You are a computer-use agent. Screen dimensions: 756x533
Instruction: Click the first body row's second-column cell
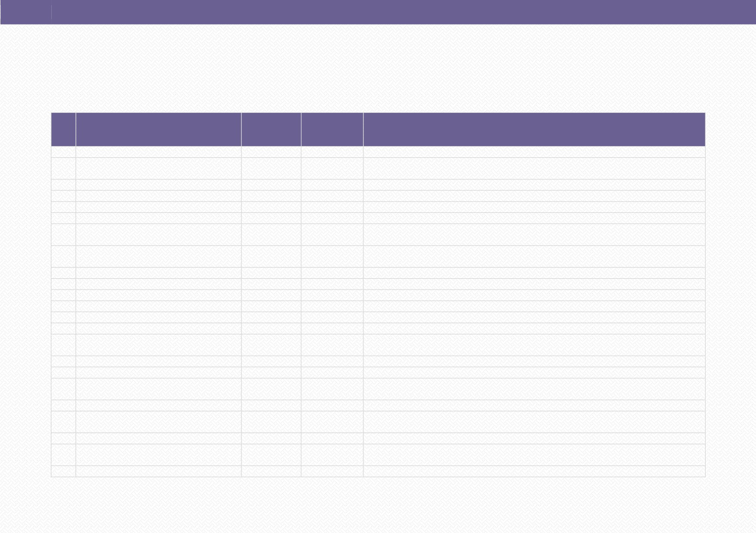[158, 152]
